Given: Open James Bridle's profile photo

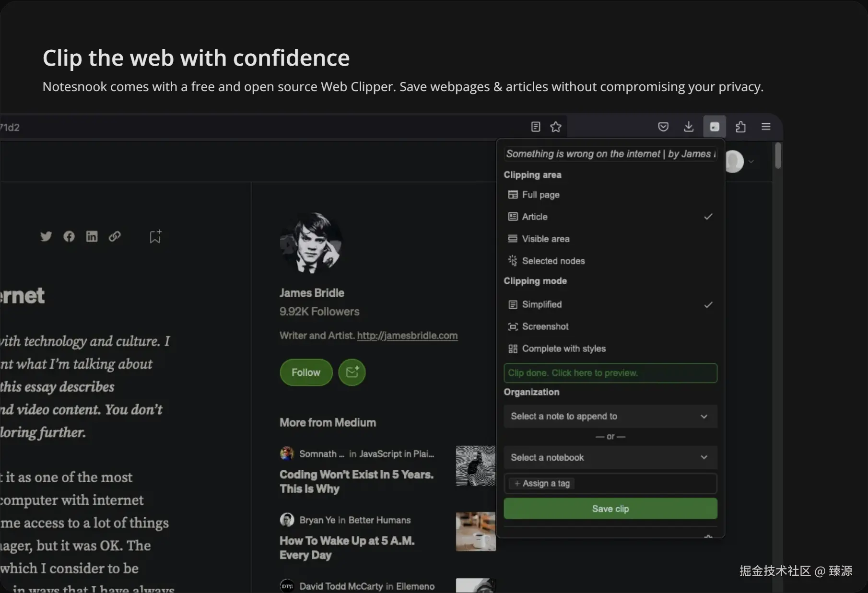Looking at the screenshot, I should [x=311, y=243].
